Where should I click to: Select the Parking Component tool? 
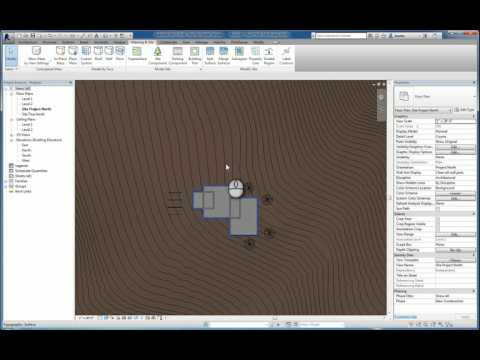point(178,55)
